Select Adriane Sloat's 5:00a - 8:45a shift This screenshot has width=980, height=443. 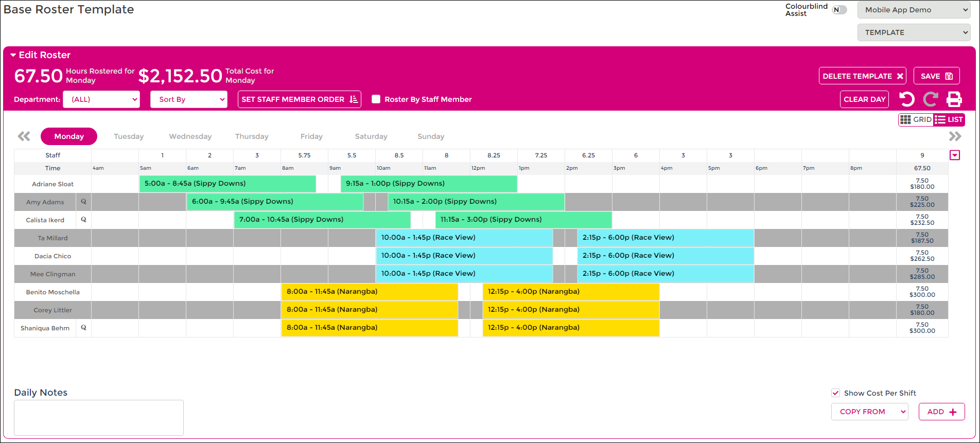(227, 184)
